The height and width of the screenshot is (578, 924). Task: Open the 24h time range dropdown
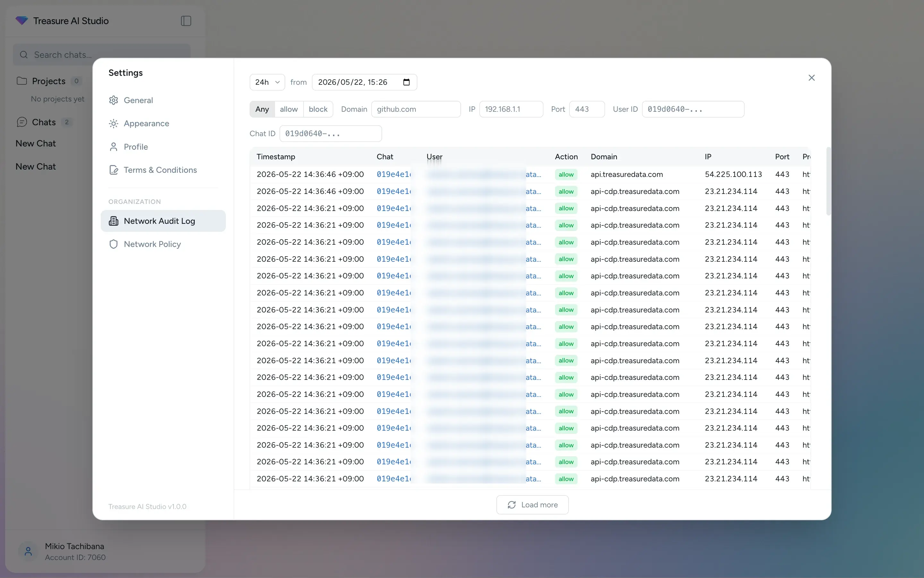(267, 82)
